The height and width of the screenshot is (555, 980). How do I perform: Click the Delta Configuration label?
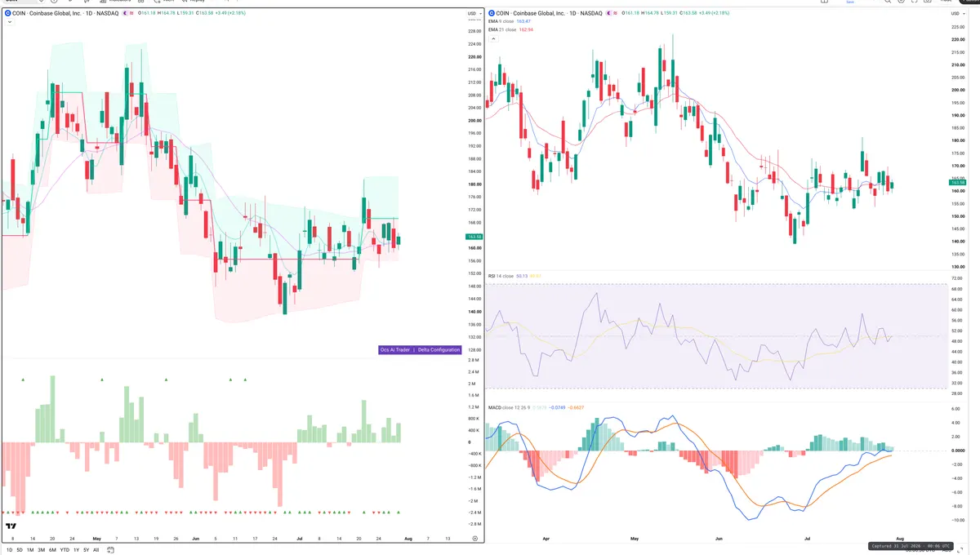point(438,349)
